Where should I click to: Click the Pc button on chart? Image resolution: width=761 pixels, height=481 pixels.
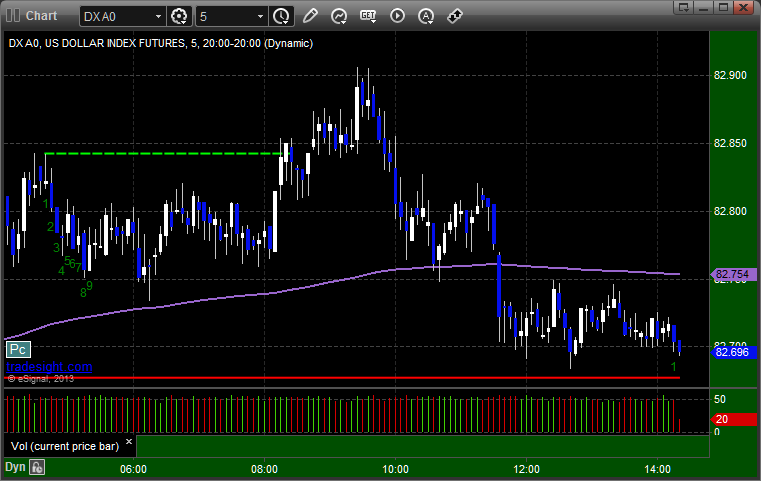18,349
